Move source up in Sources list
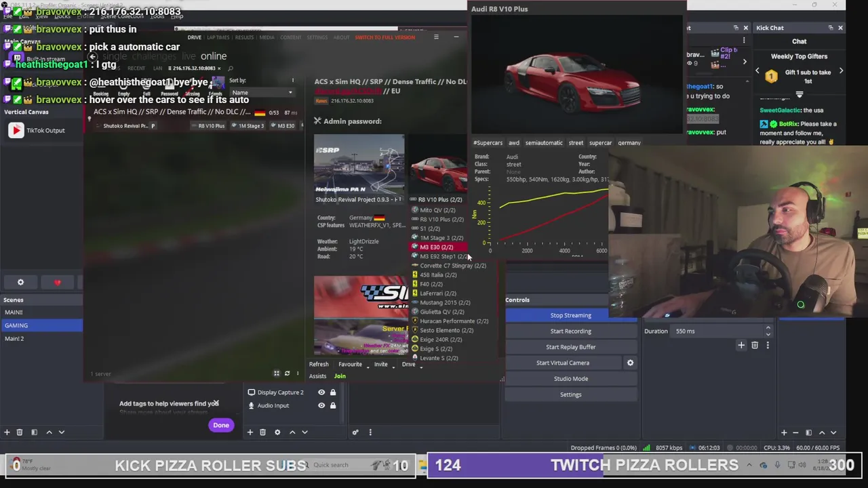Screen dimensions: 868x488 (292, 432)
